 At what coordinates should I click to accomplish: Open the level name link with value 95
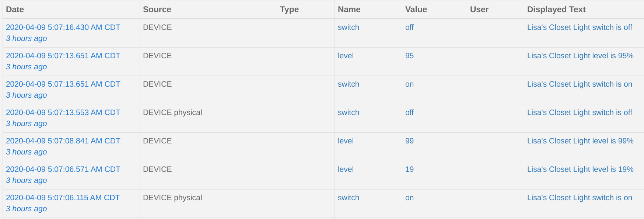[x=346, y=56]
